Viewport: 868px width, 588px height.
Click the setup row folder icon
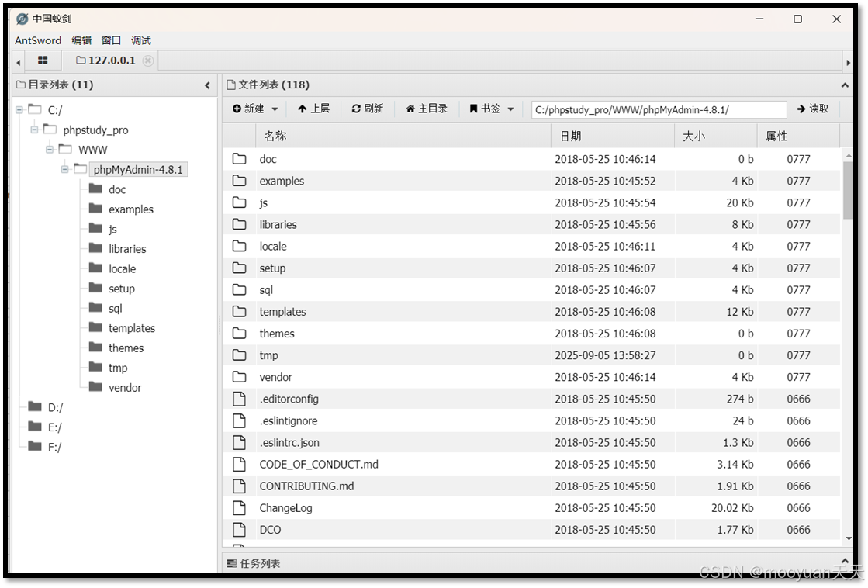click(x=239, y=268)
